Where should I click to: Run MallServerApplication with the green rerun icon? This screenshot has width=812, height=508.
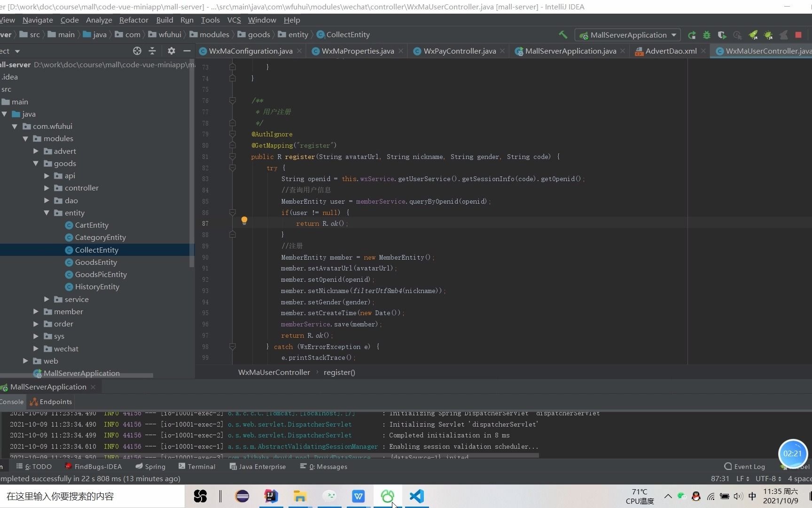coord(692,35)
